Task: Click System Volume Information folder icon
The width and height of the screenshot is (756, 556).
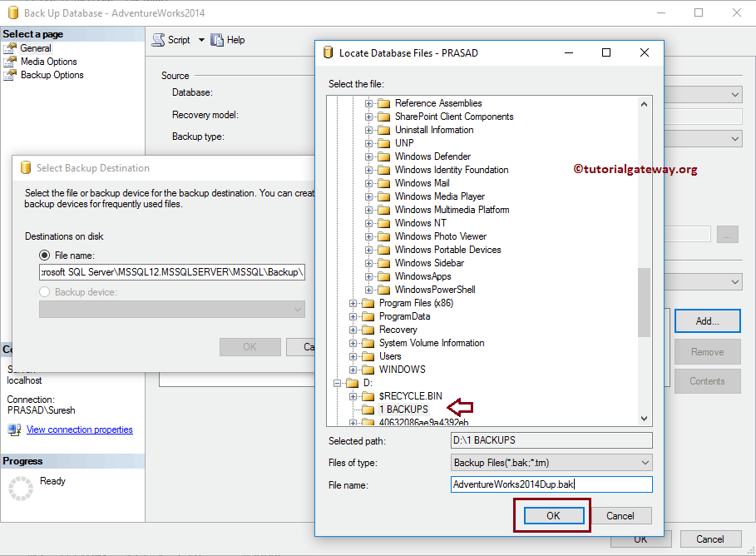Action: coord(368,343)
